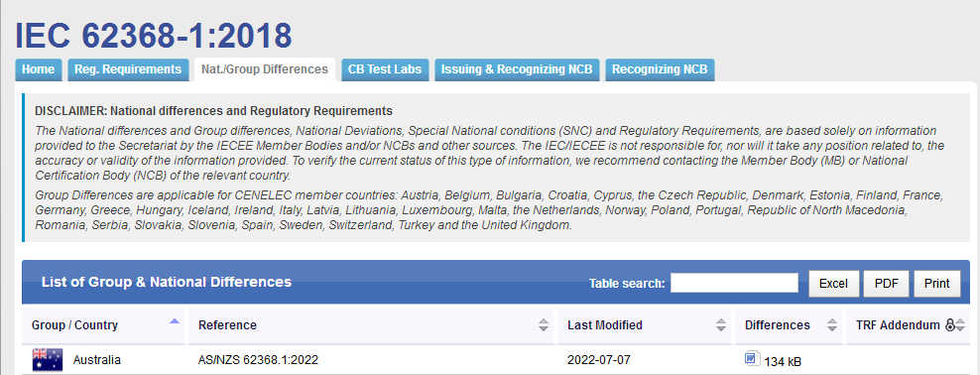Image resolution: width=980 pixels, height=375 pixels.
Task: Sort by Group / Country ascending arrow
Action: (175, 321)
